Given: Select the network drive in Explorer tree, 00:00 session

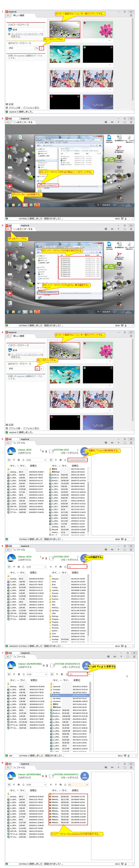Looking at the screenshot, I should pyautogui.click(x=48, y=292).
